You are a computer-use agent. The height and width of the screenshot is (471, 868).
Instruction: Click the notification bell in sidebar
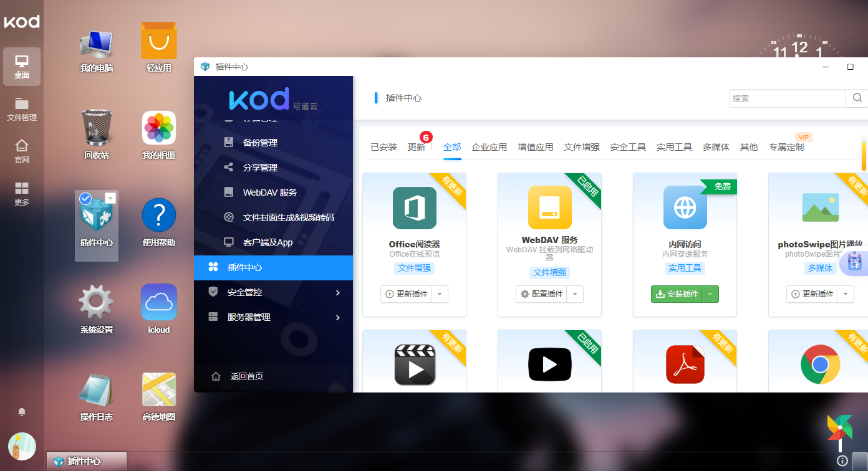22,412
